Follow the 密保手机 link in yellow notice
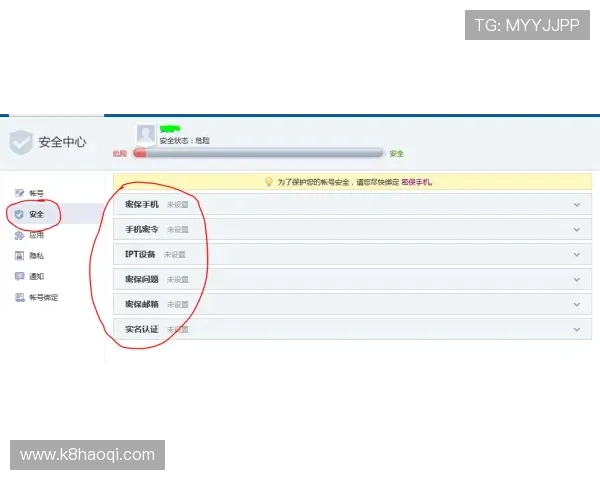 pyautogui.click(x=417, y=182)
